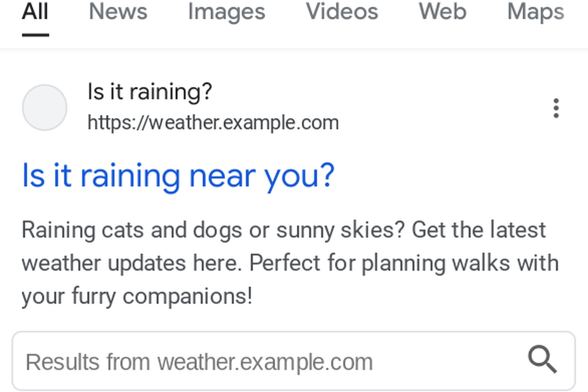Click the magnifier icon in site search box
This screenshot has height=392, width=588.
tap(542, 360)
